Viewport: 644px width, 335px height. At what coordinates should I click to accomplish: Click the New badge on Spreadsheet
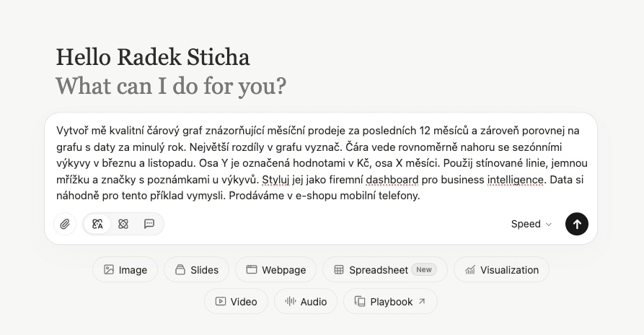[x=424, y=269]
